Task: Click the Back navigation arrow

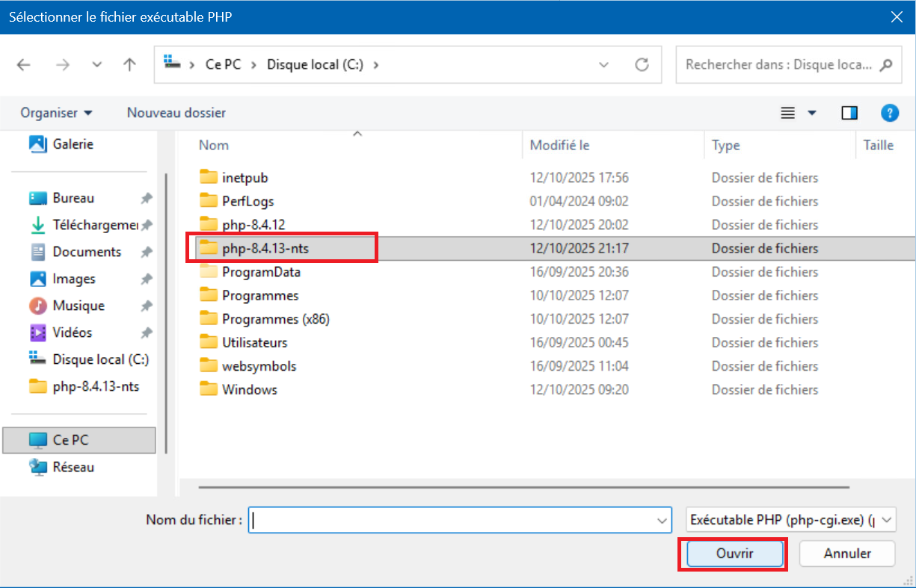Action: pyautogui.click(x=24, y=65)
